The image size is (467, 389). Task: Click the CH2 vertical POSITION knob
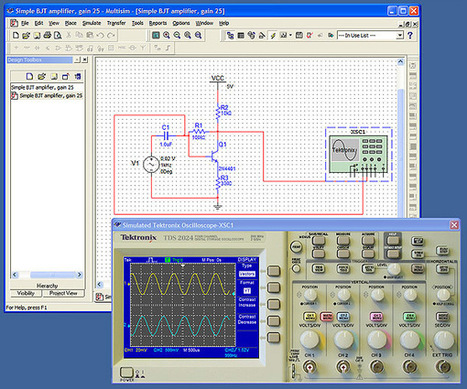pyautogui.click(x=343, y=295)
